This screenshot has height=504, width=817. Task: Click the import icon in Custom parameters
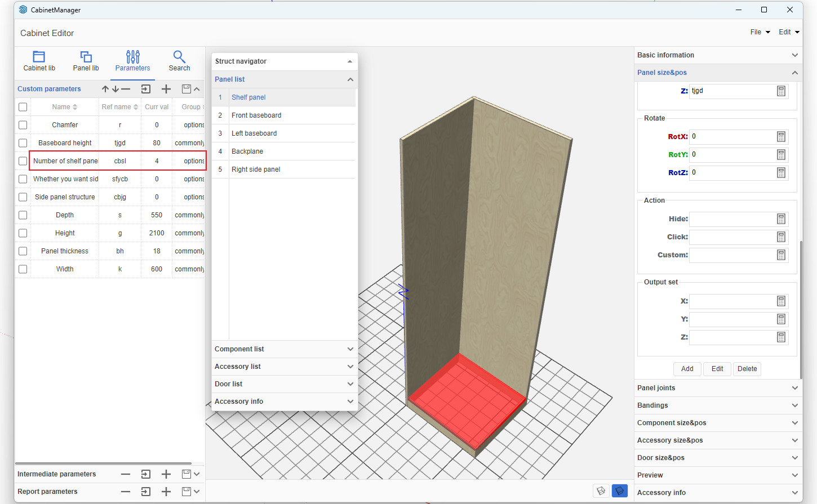(x=146, y=89)
